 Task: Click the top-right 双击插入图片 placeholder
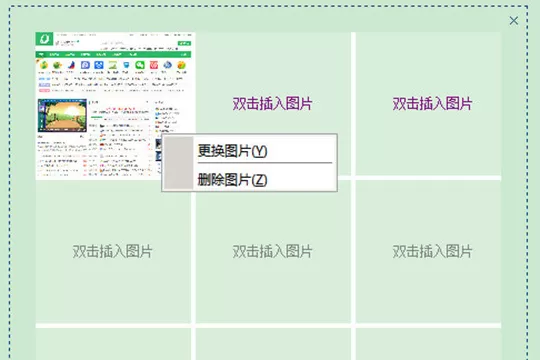[x=432, y=103]
